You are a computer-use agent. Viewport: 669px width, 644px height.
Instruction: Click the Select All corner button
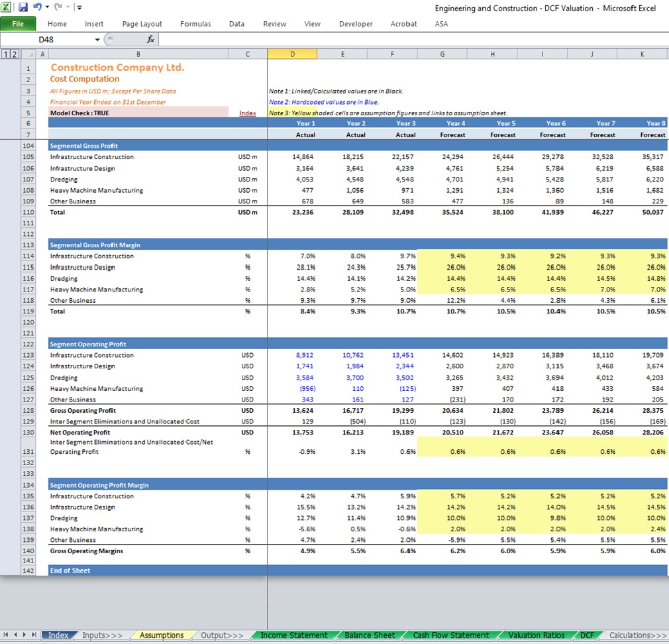(28, 54)
